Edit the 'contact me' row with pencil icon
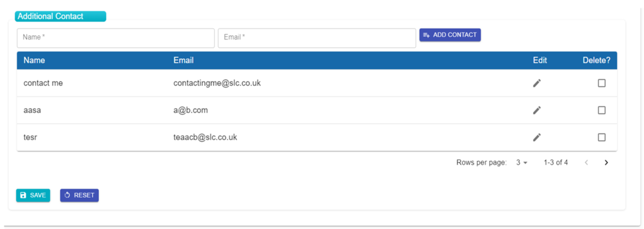Image resolution: width=644 pixels, height=229 pixels. pos(537,83)
